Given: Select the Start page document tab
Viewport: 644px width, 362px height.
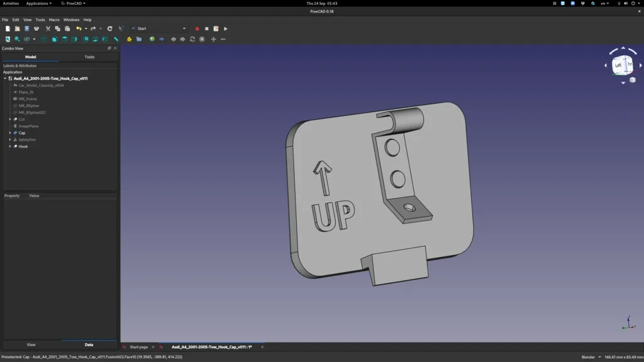Looking at the screenshot, I should [138, 347].
